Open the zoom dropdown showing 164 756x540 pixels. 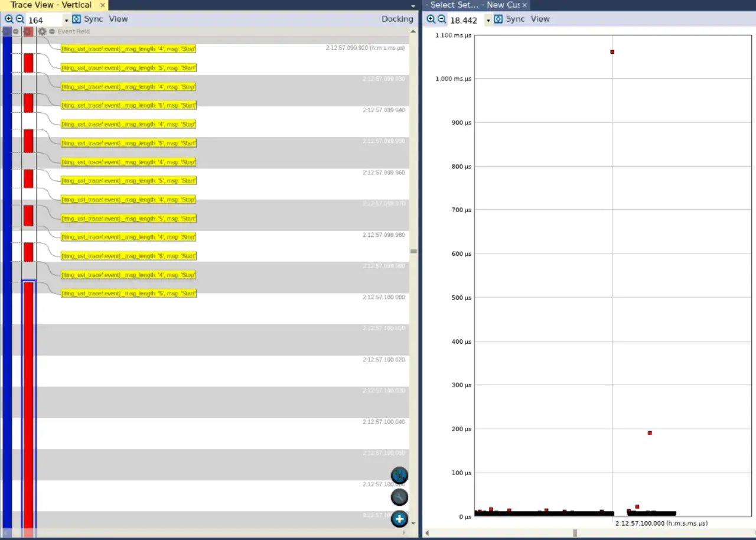pos(66,20)
